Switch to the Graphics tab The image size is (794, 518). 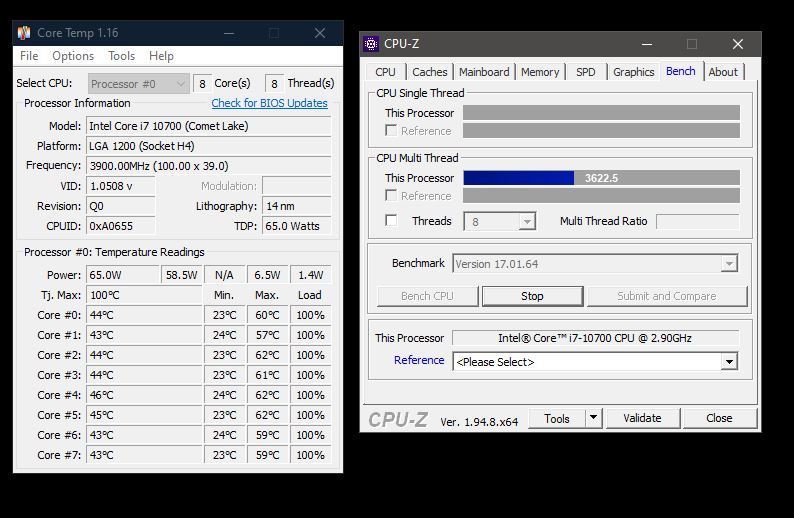[x=633, y=72]
